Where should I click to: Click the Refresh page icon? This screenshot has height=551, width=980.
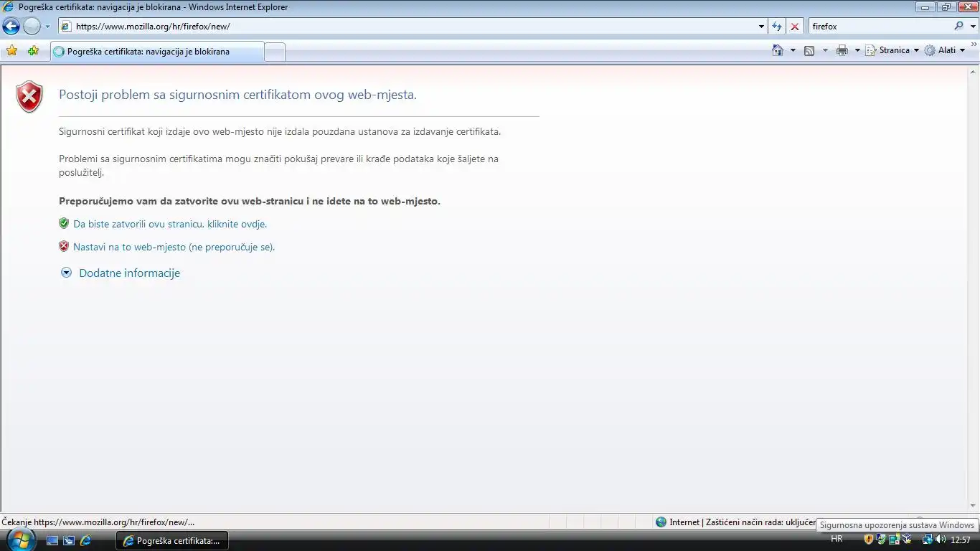point(777,27)
